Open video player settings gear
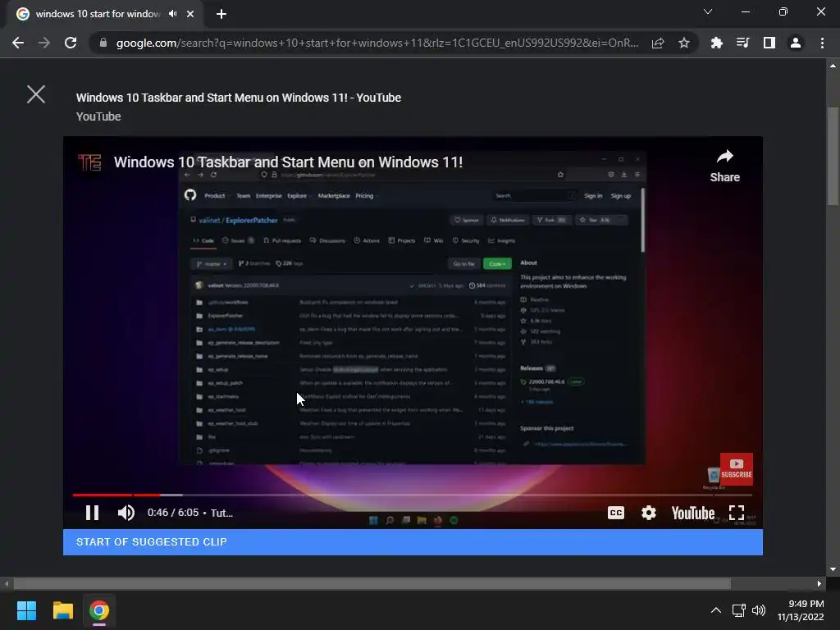 tap(649, 513)
